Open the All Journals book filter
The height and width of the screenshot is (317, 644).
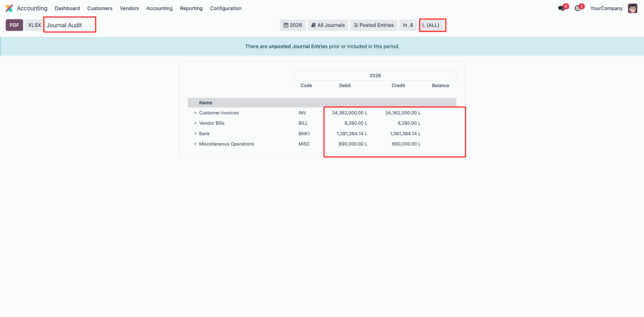tap(328, 25)
